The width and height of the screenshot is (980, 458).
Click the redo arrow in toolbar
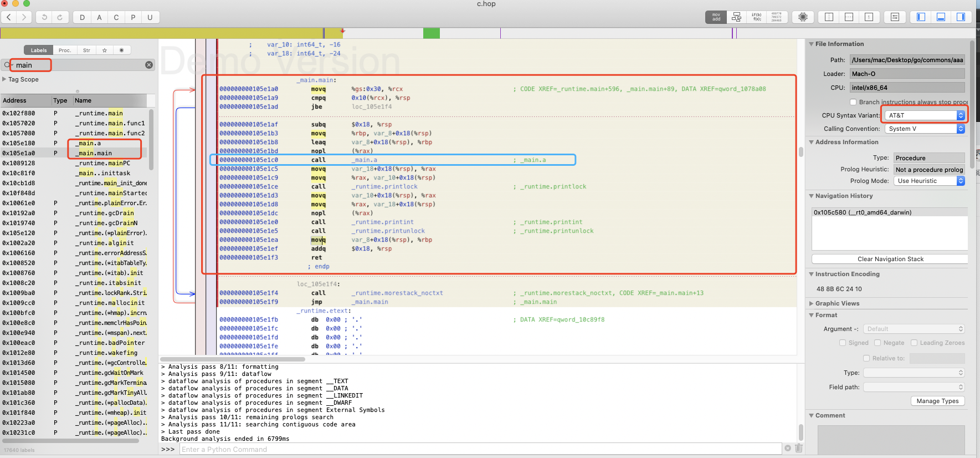click(x=60, y=17)
